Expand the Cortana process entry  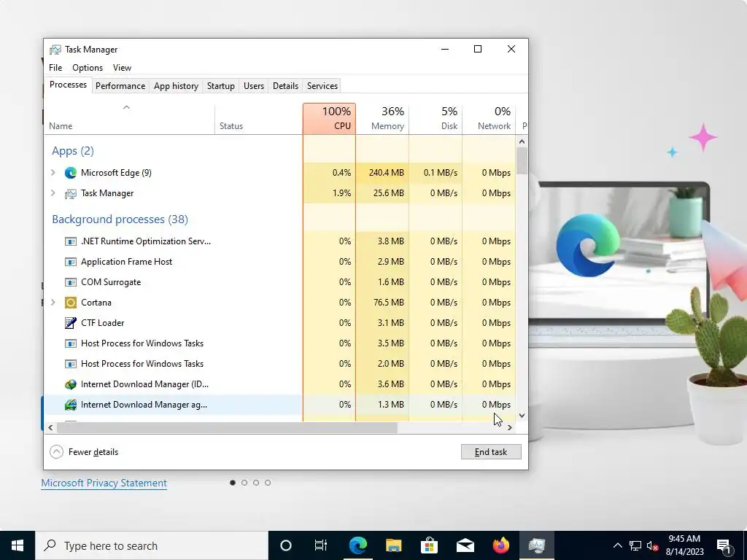53,303
